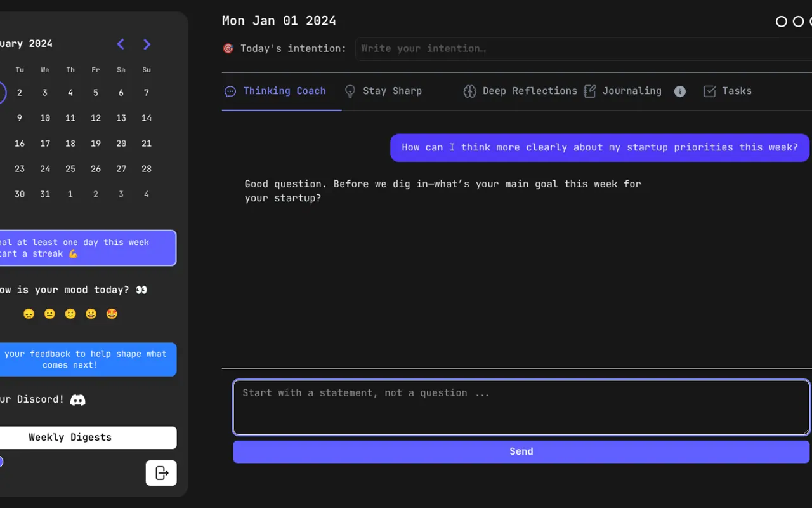Select January 2 in calendar

pyautogui.click(x=20, y=93)
